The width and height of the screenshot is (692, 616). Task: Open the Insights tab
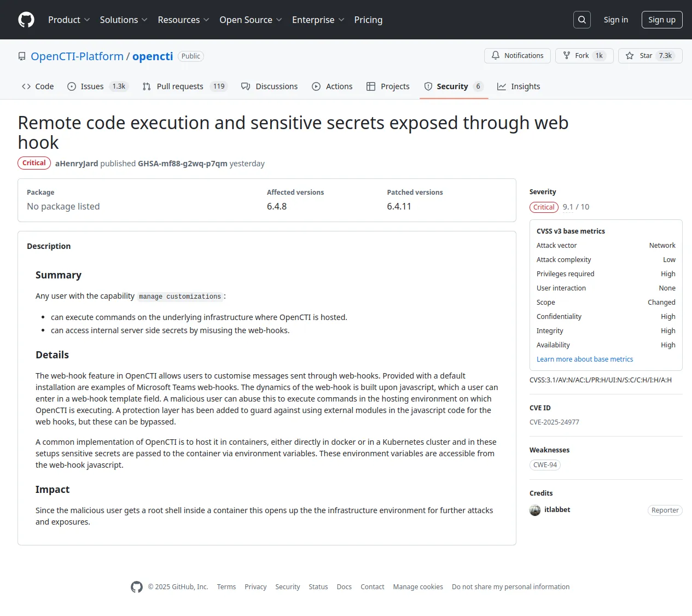pyautogui.click(x=519, y=86)
